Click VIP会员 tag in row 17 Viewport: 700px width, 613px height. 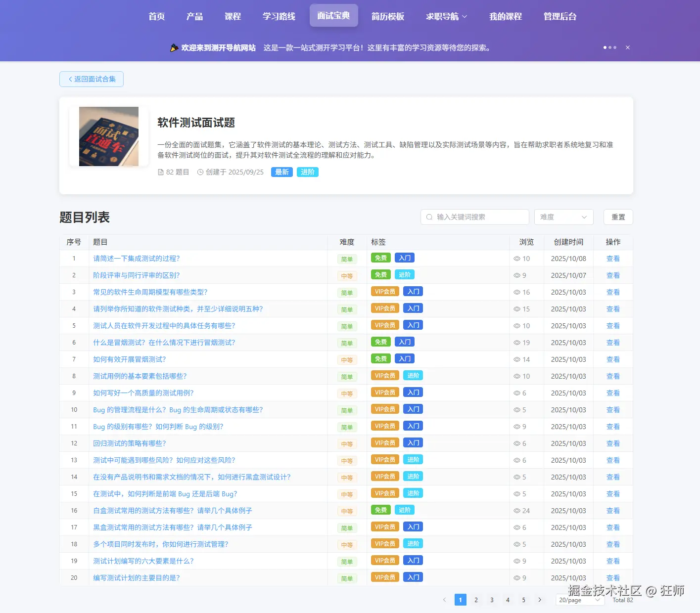point(385,527)
